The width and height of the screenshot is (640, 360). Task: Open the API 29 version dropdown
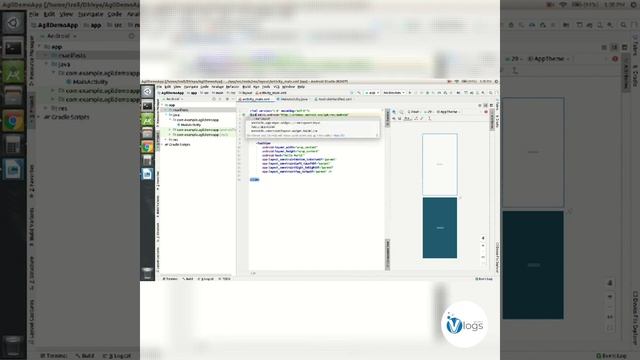(x=428, y=111)
